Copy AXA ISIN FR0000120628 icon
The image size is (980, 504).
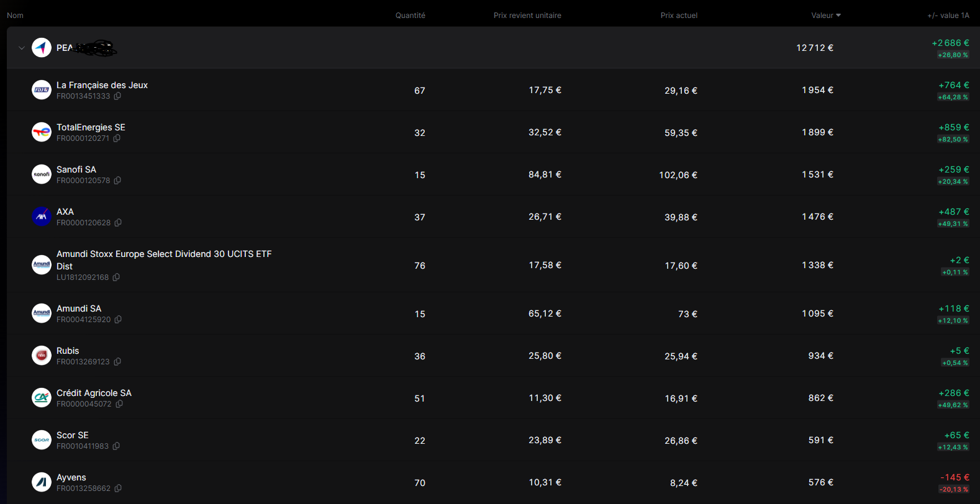118,223
